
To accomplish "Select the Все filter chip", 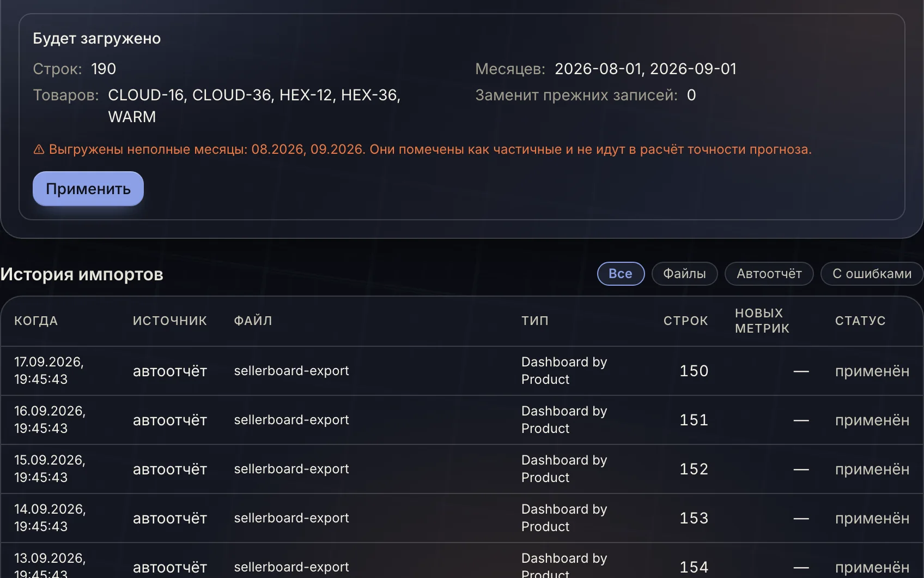I will (x=621, y=274).
